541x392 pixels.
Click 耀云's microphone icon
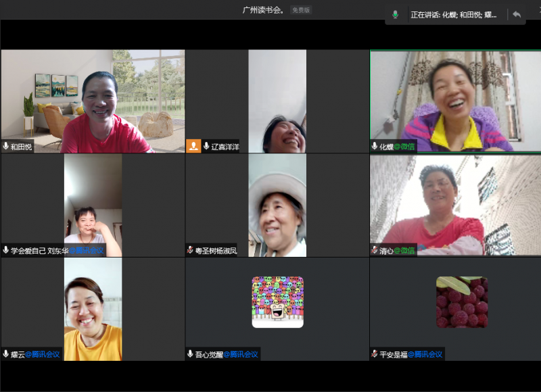pyautogui.click(x=6, y=353)
